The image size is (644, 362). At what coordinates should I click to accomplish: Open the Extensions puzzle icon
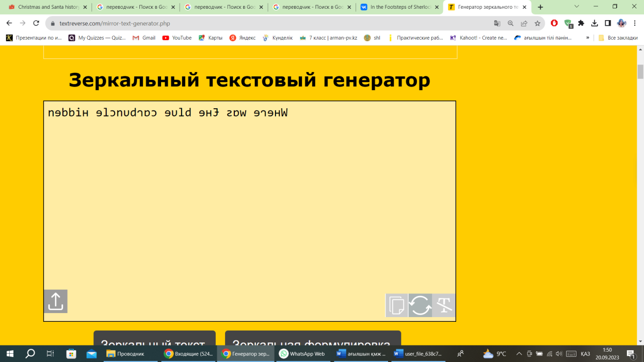(x=581, y=23)
